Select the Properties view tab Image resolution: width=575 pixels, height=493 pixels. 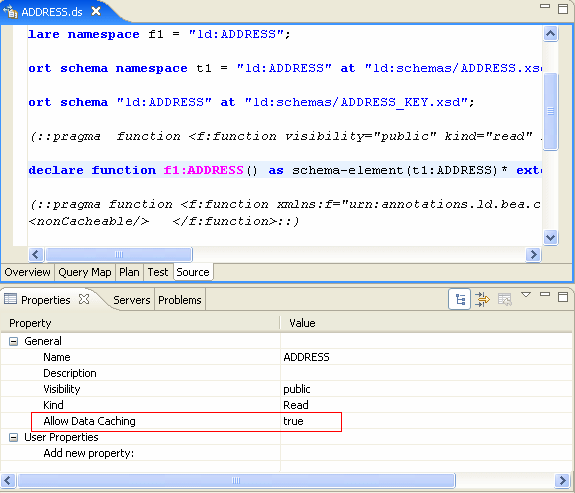click(45, 300)
